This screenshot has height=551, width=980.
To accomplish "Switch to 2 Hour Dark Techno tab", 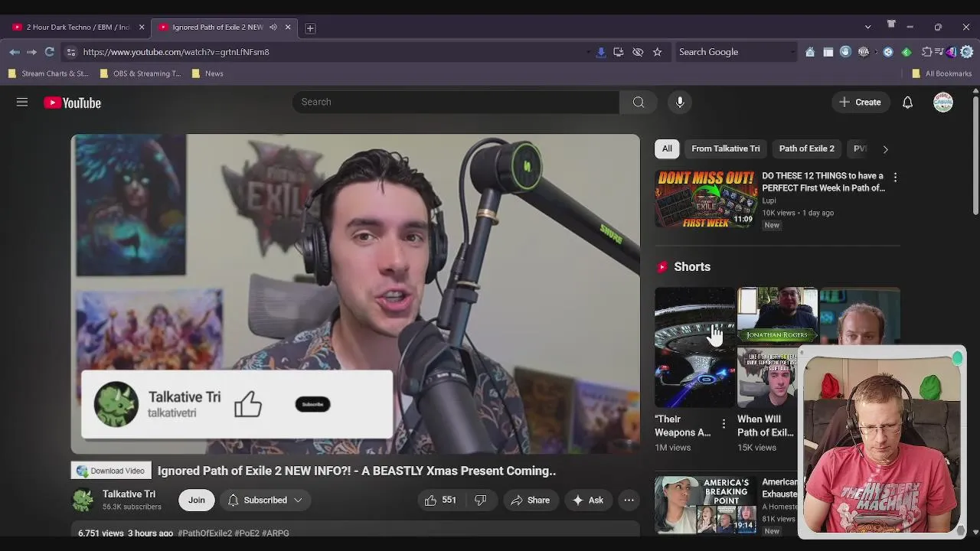I will click(77, 28).
